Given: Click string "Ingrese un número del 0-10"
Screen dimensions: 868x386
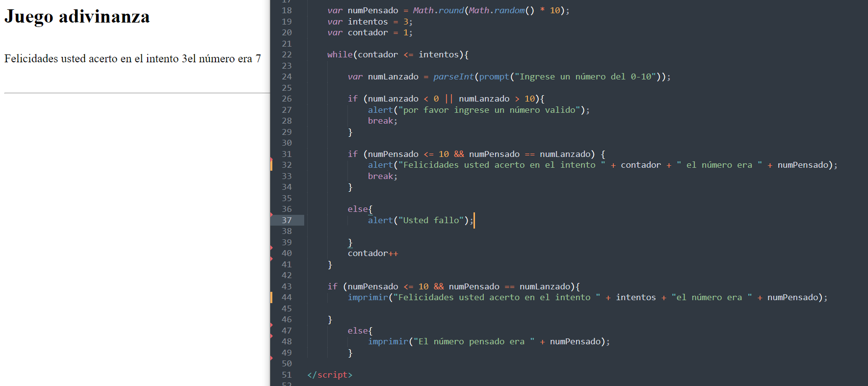Looking at the screenshot, I should pyautogui.click(x=585, y=77).
